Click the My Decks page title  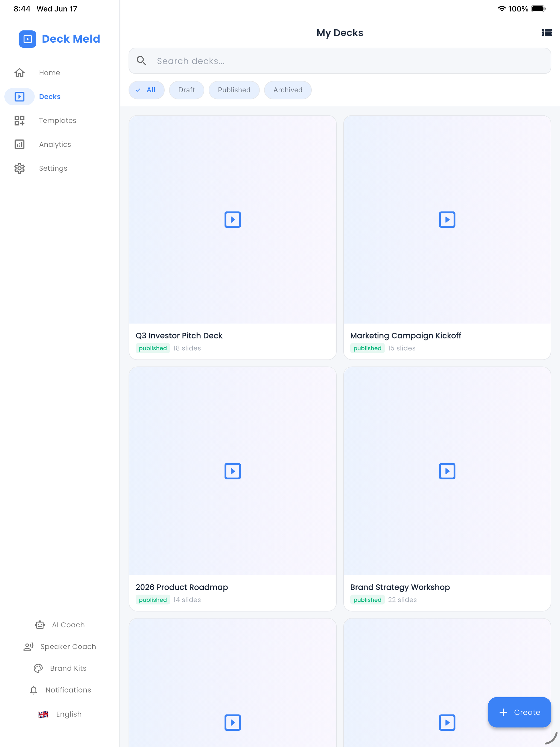(x=340, y=33)
